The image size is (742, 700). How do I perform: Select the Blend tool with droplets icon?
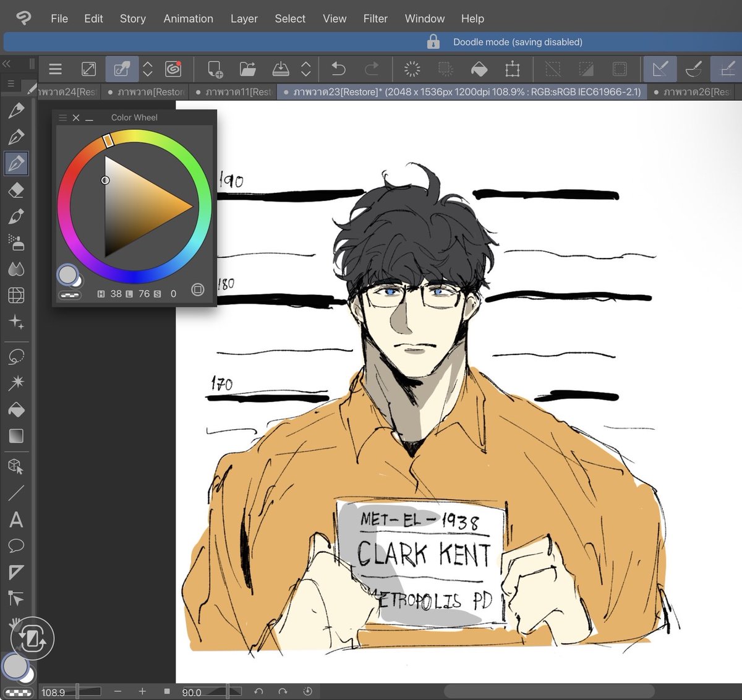pos(17,269)
